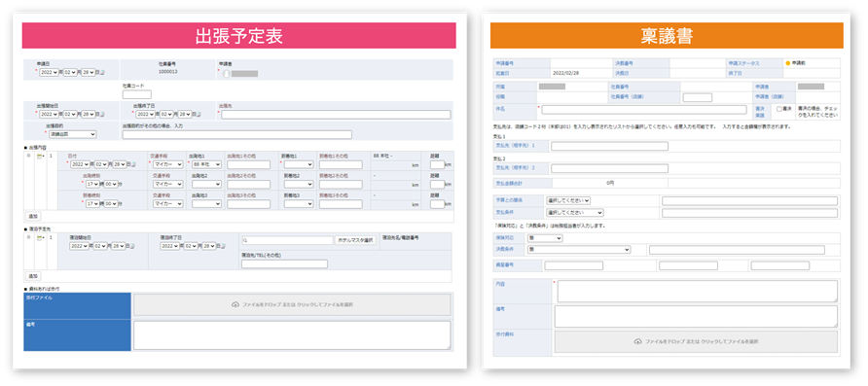The height and width of the screenshot is (386, 868).
Task: Open calendar icon beside 日付 in trip row
Action: coord(134,164)
